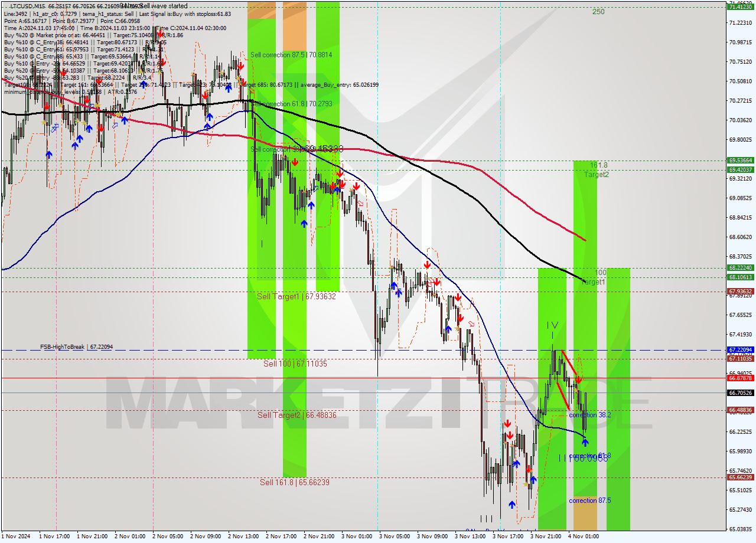Click the 'correction 38.2' label
The image size is (756, 543).
590,415
